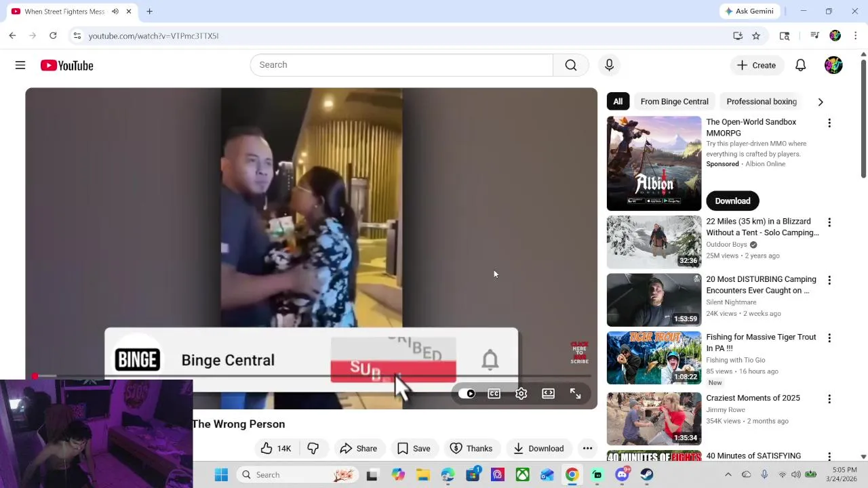Screen dimensions: 868x488
Task: Open Chrome media controls icon
Action: (x=814, y=36)
